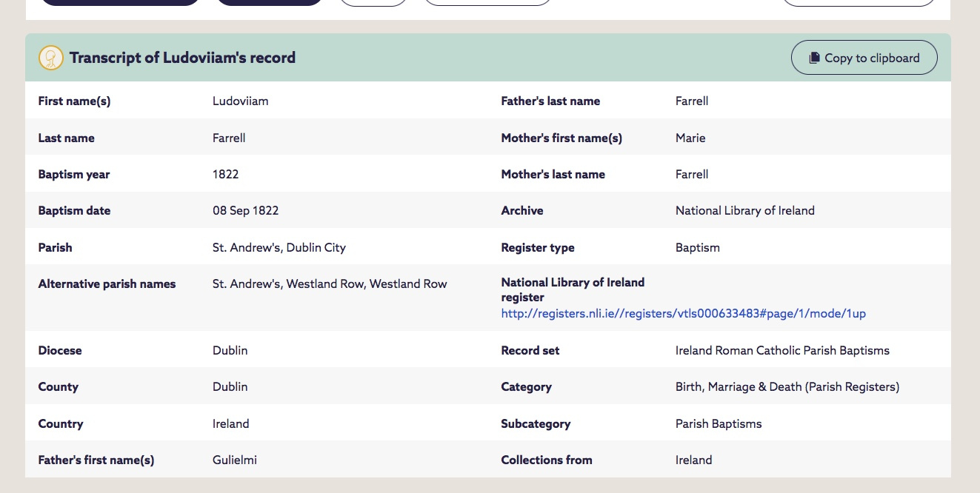Click the 'Father's last name' label

coord(550,101)
